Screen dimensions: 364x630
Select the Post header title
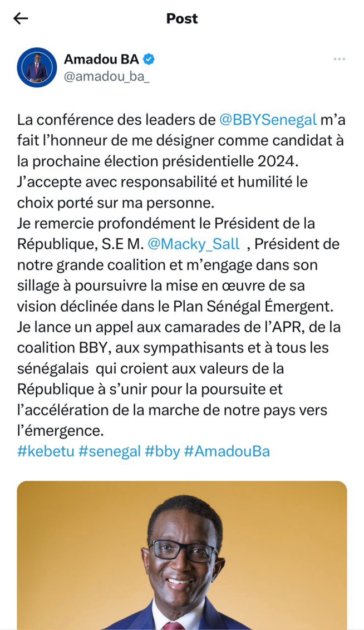click(x=181, y=19)
